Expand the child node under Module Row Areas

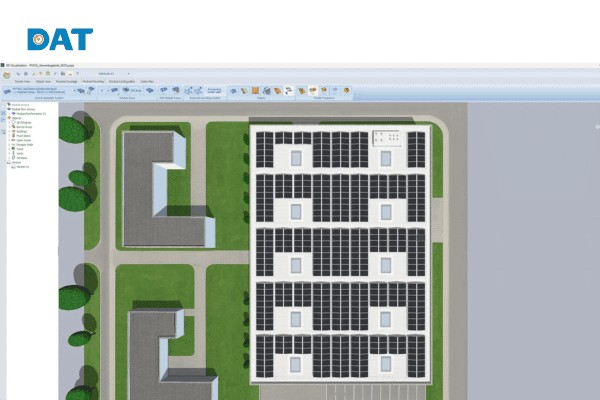click(10, 114)
